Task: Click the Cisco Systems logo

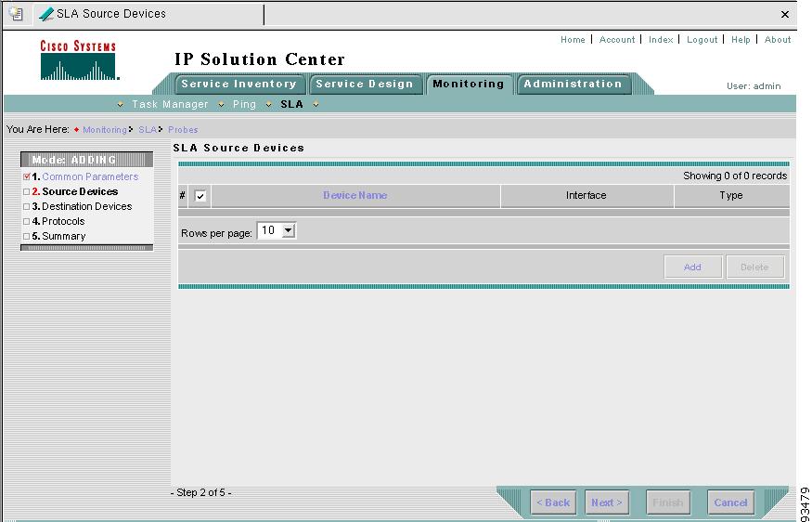Action: (x=78, y=60)
